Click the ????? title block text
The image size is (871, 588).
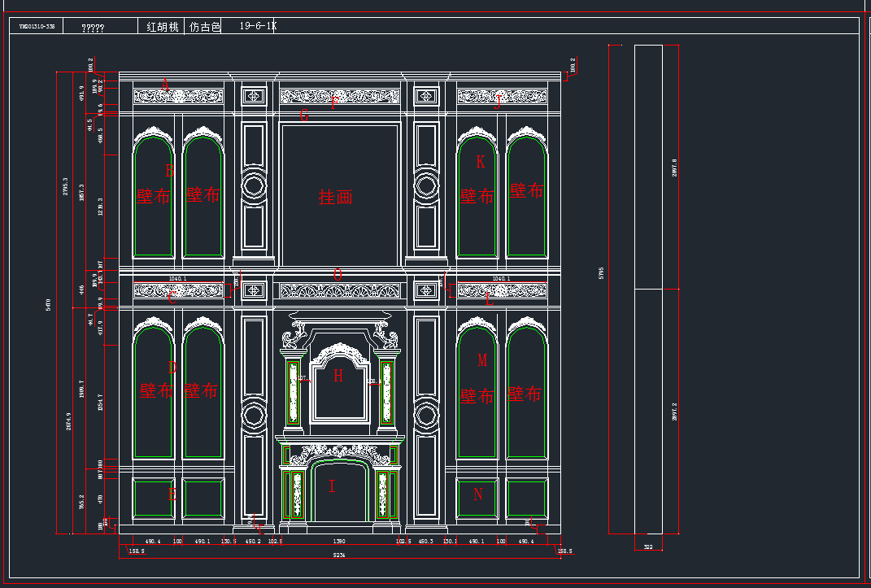pyautogui.click(x=93, y=28)
